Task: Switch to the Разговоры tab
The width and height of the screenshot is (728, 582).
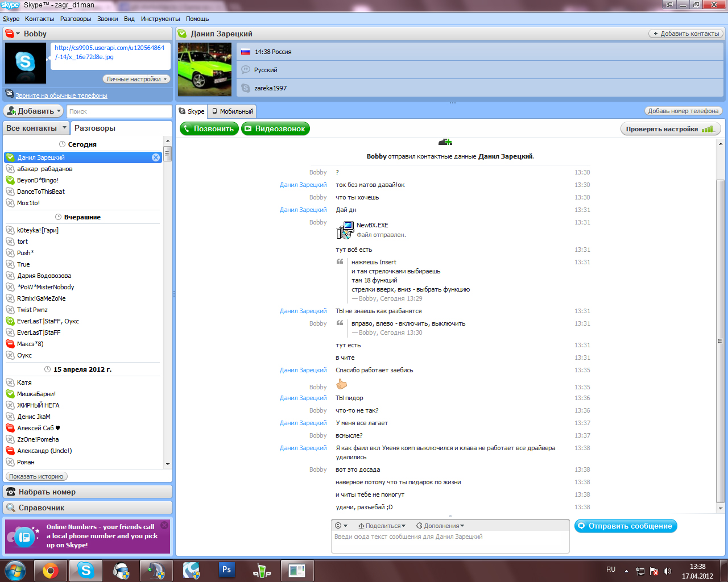Action: (95, 128)
